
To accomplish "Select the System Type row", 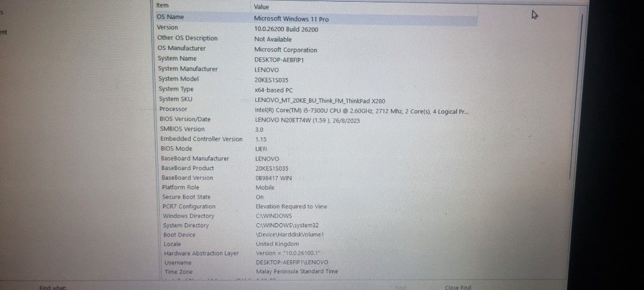I will [x=315, y=90].
